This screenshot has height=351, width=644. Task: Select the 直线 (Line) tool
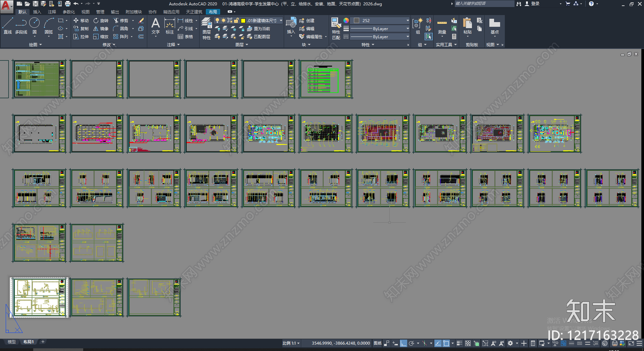[8, 26]
